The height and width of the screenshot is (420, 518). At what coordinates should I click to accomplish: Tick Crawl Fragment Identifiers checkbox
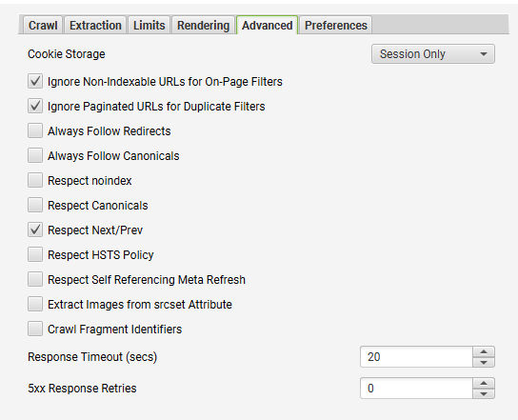35,330
